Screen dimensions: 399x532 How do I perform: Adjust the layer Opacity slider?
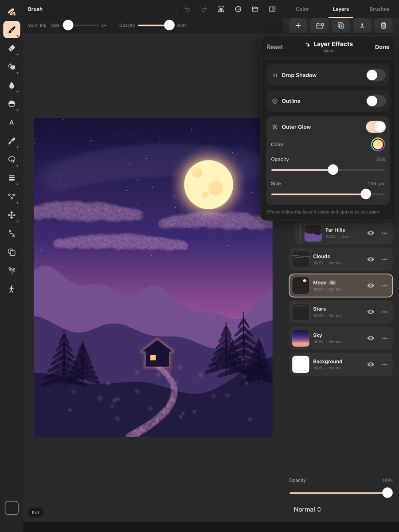pyautogui.click(x=341, y=493)
